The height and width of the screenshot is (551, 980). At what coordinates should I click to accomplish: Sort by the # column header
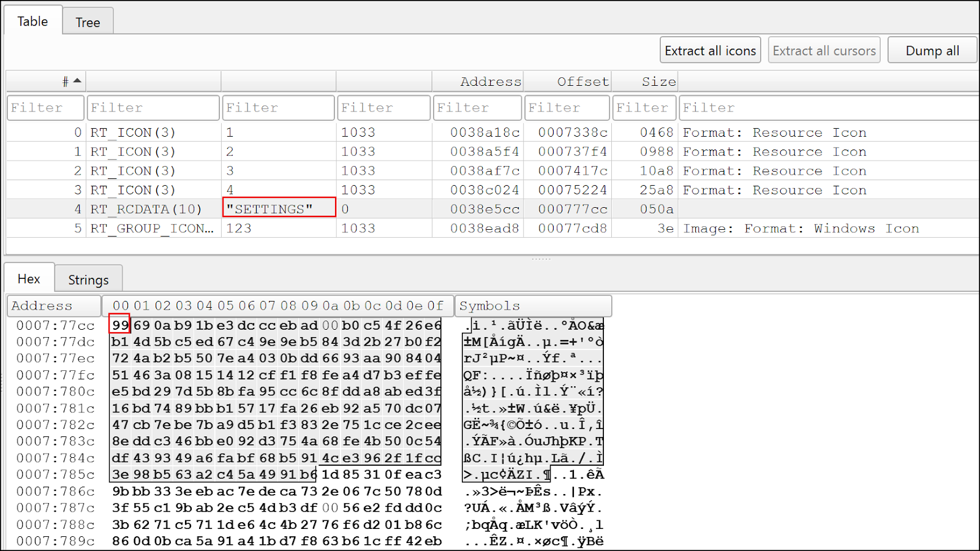tap(46, 82)
